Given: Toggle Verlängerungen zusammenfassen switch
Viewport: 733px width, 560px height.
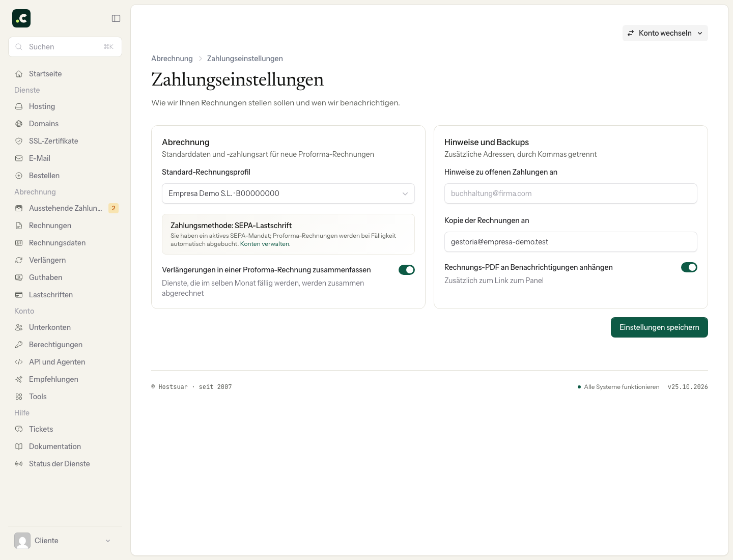Looking at the screenshot, I should click(407, 270).
